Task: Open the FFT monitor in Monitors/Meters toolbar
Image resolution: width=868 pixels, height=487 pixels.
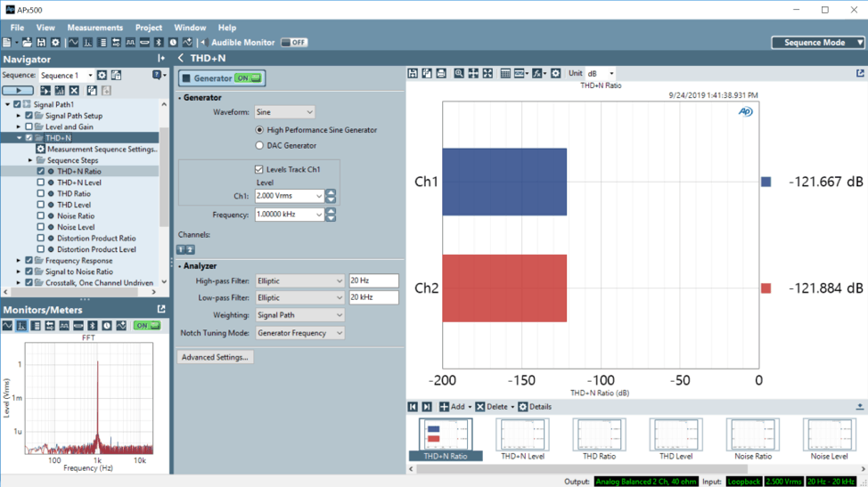Action: [21, 326]
